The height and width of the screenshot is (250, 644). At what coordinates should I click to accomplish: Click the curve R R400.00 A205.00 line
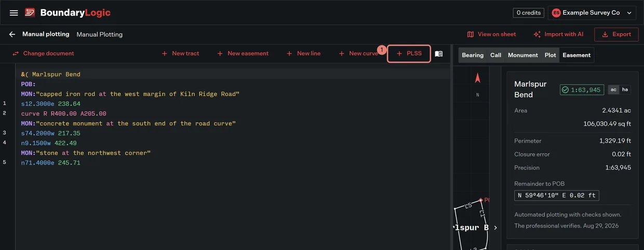pos(64,114)
